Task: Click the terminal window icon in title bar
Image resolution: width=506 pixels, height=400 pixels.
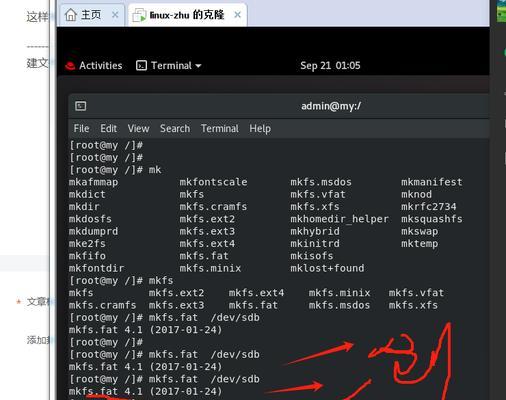Action: click(x=81, y=106)
